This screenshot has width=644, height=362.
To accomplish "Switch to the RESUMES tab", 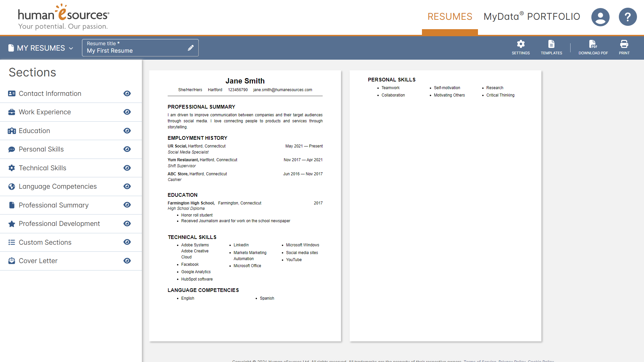I will (x=450, y=16).
